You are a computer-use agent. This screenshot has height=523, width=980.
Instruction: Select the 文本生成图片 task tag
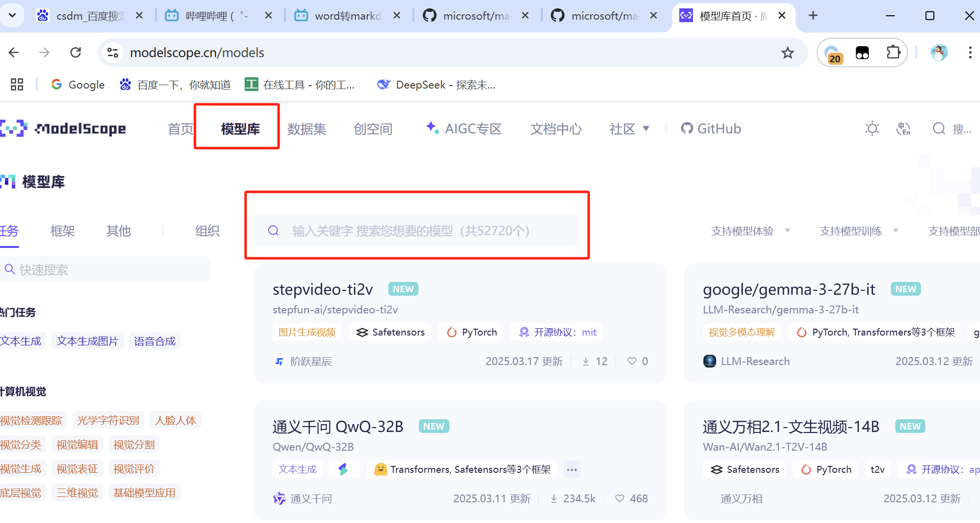pos(88,341)
